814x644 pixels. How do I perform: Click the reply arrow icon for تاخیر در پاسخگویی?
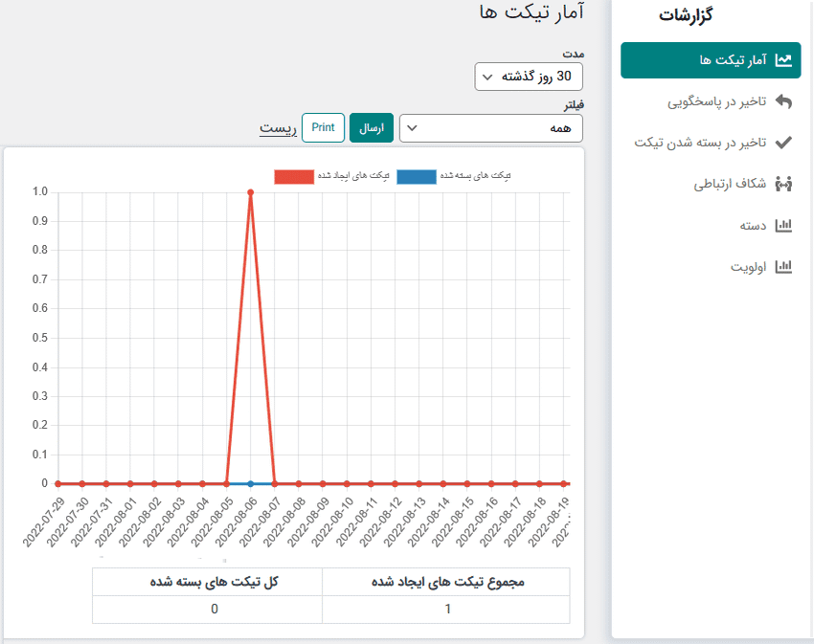(782, 101)
